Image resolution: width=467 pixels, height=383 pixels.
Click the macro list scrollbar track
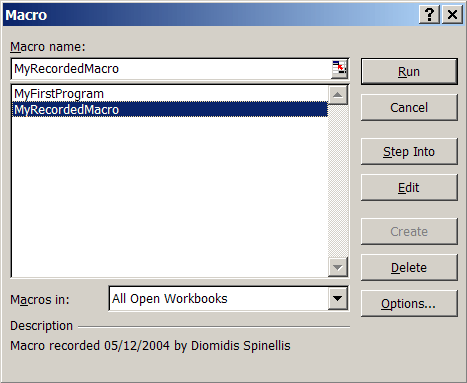(x=338, y=181)
